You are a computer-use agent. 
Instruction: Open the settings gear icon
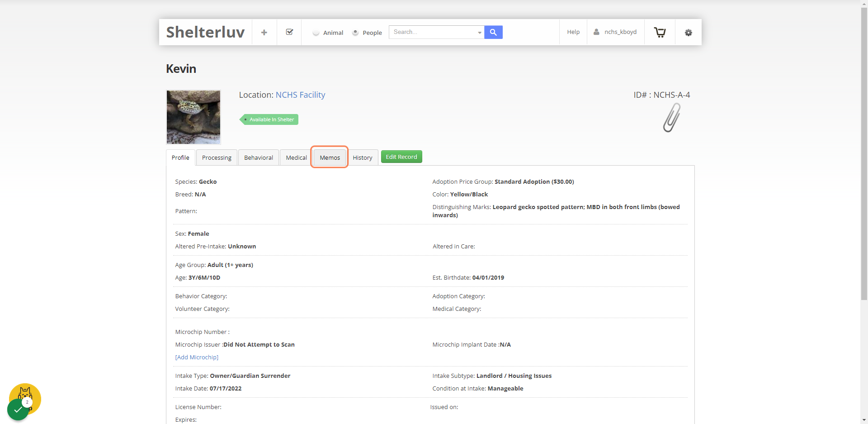688,33
